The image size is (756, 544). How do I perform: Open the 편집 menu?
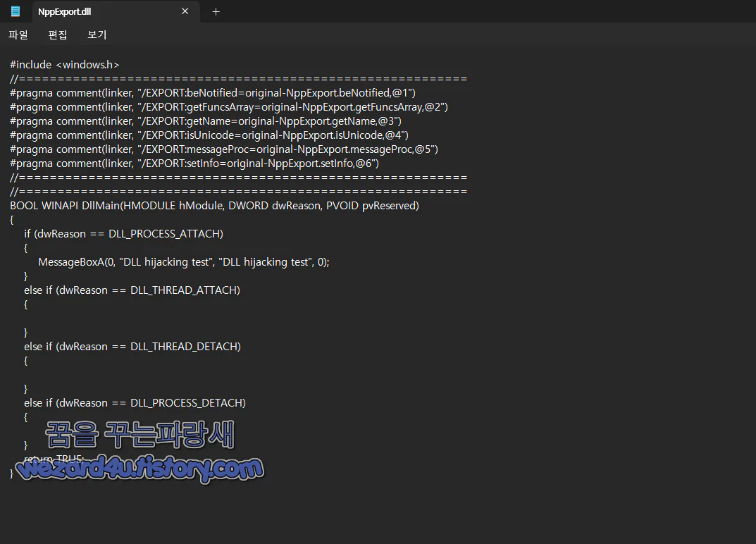tap(58, 35)
